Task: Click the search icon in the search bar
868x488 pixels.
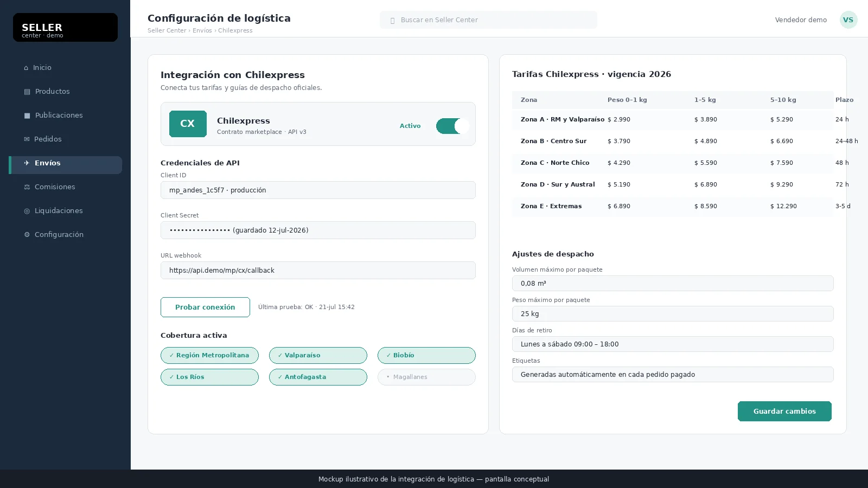Action: [x=392, y=21]
